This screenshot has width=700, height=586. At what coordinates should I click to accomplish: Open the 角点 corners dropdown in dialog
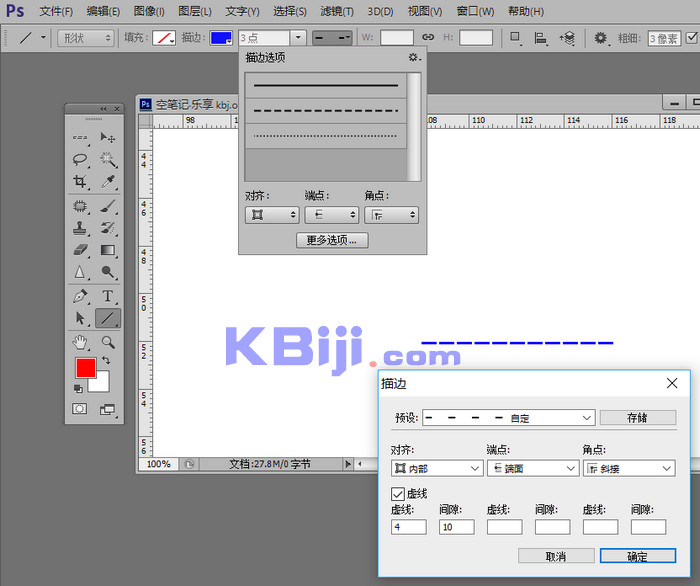pos(628,468)
